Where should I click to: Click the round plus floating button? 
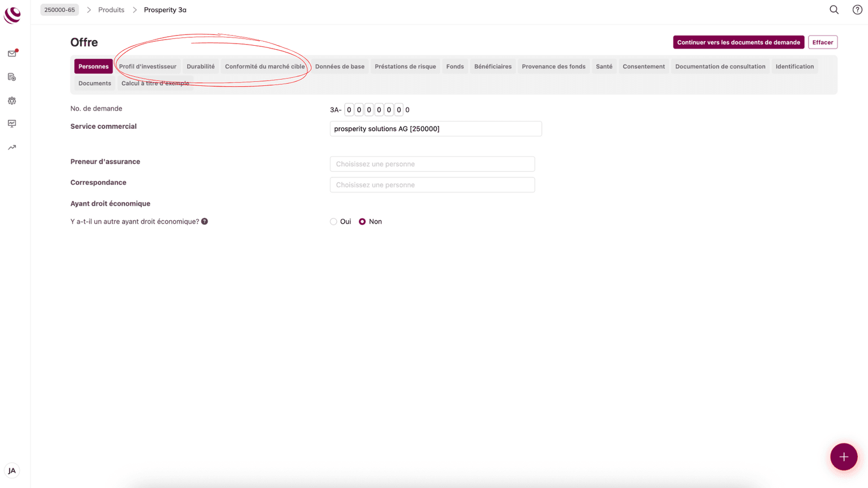click(843, 456)
